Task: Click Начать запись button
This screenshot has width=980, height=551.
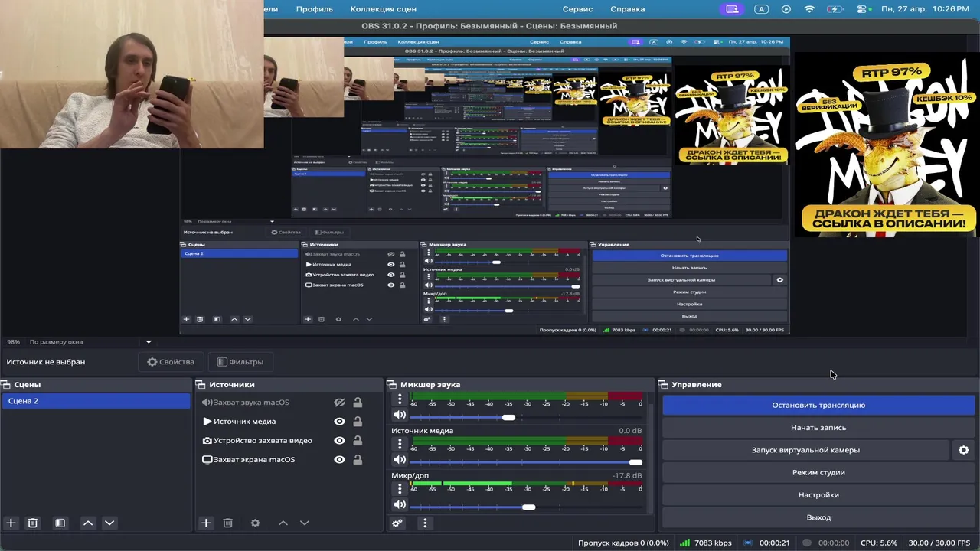Action: (818, 428)
